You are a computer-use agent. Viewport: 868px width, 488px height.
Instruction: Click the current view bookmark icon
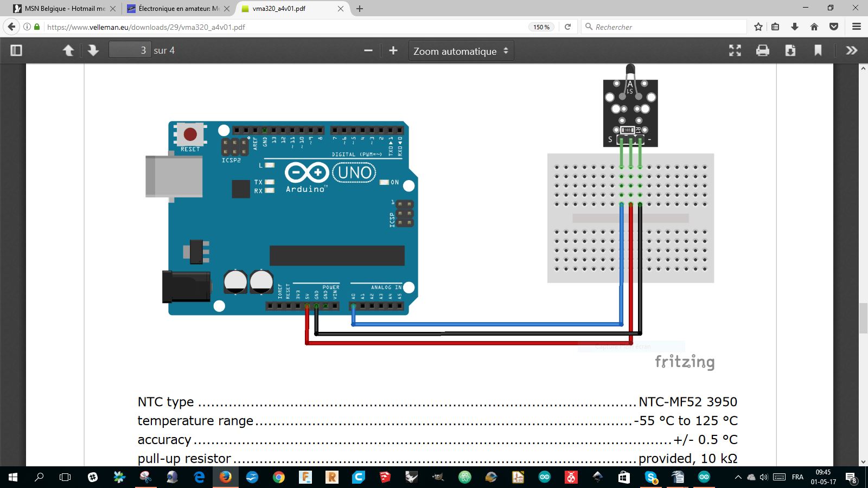[818, 50]
